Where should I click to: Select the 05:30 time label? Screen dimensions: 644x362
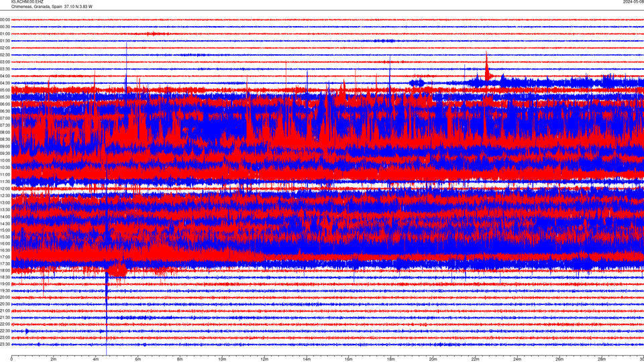(x=5, y=97)
